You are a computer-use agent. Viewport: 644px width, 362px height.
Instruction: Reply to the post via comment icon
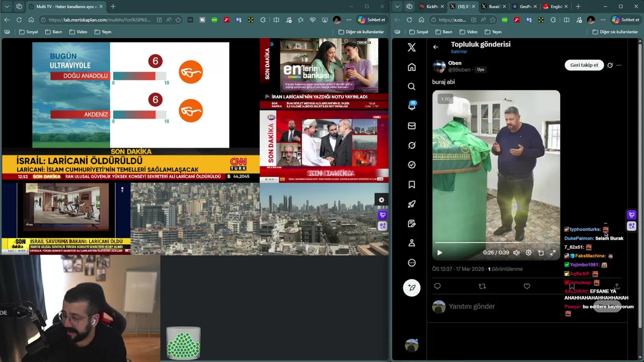coord(437,286)
